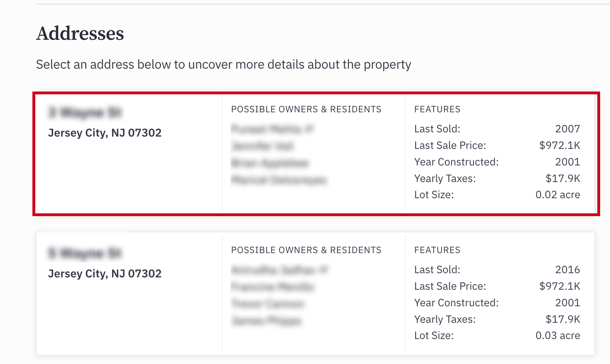Click the badge icon beside the bottom card's first resident

coord(323,270)
